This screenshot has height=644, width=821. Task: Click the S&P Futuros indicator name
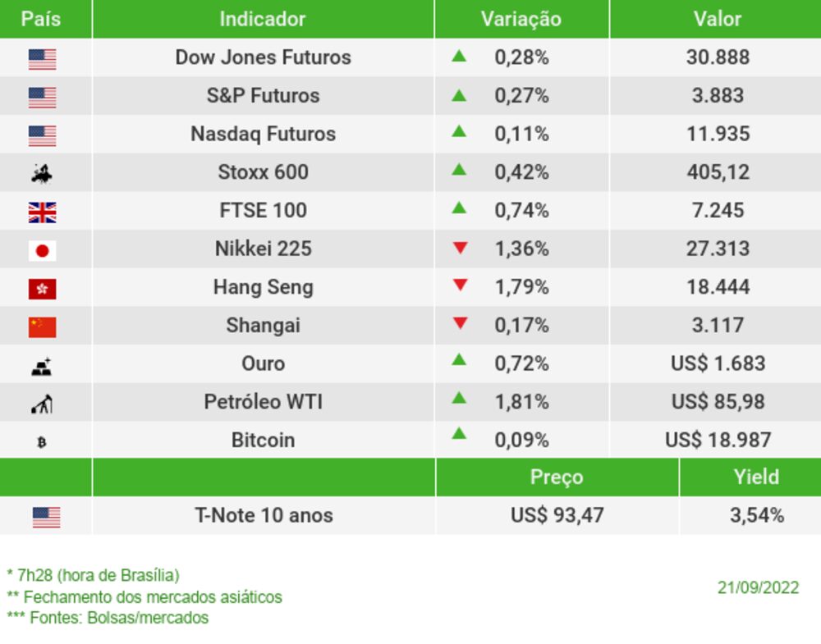click(x=263, y=96)
